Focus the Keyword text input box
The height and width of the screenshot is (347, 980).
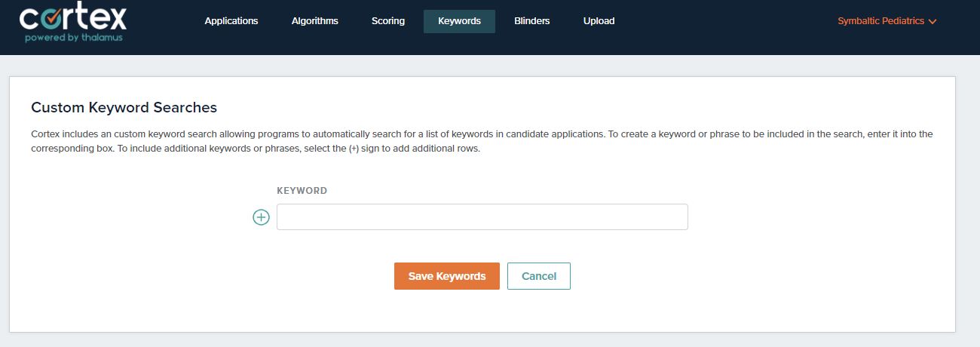tap(482, 216)
